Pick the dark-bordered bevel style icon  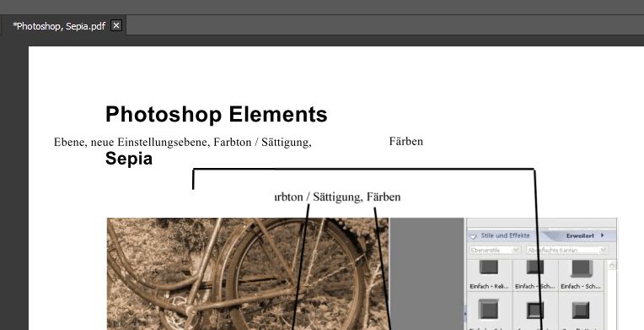[535, 311]
